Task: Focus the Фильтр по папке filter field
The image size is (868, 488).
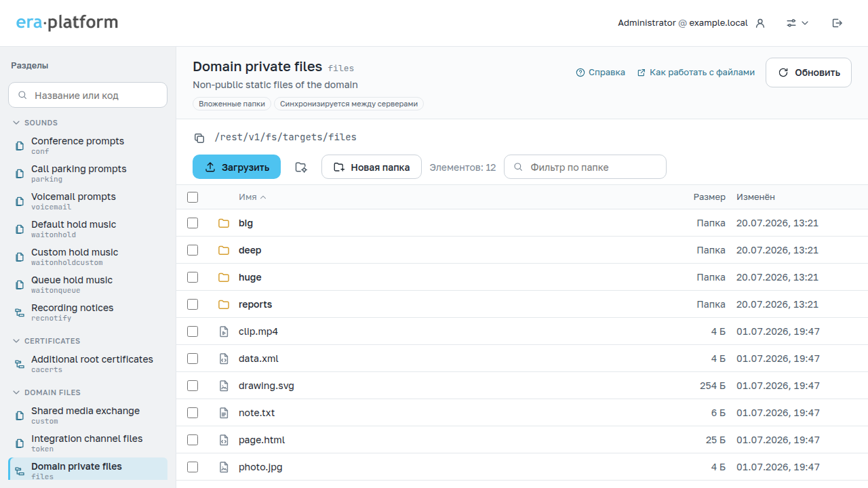Action: tap(585, 167)
